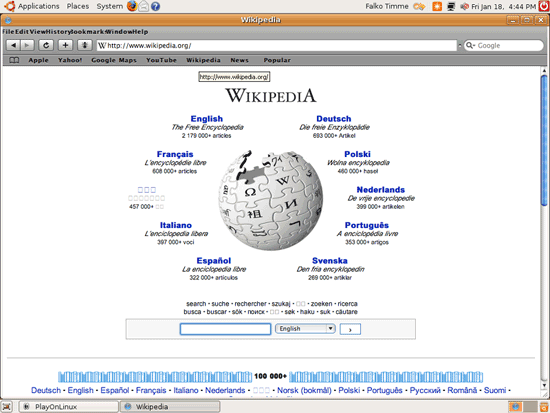Expand the News bookmark folder
Image resolution: width=550 pixels, height=413 pixels.
[240, 60]
